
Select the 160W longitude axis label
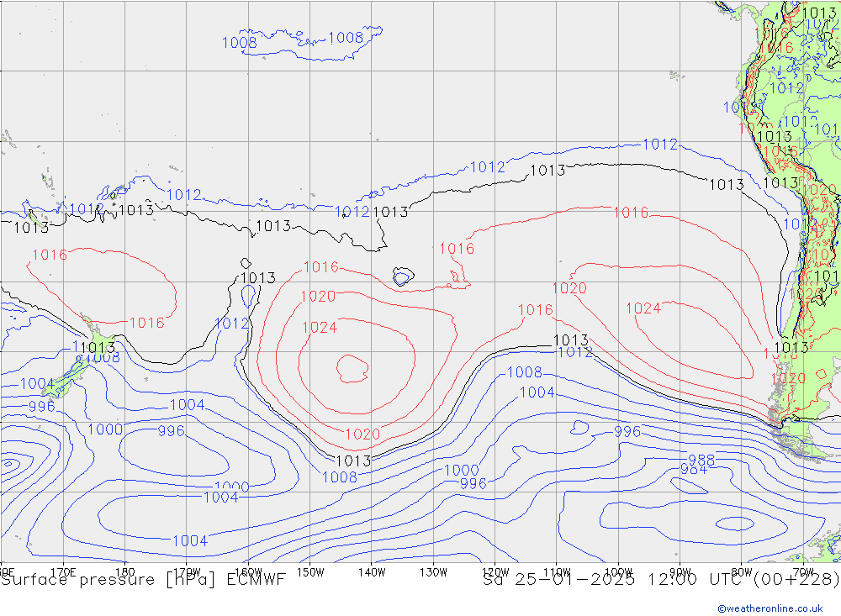coord(248,572)
